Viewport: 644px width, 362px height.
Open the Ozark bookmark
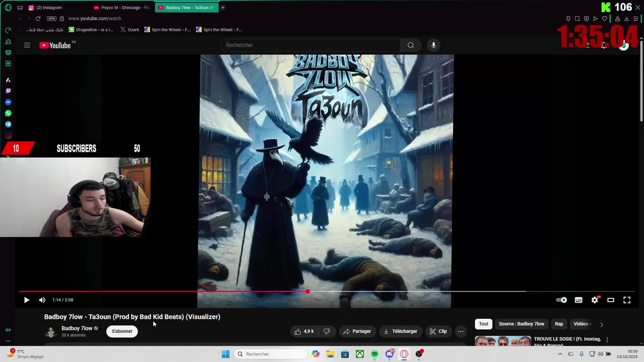point(130,30)
